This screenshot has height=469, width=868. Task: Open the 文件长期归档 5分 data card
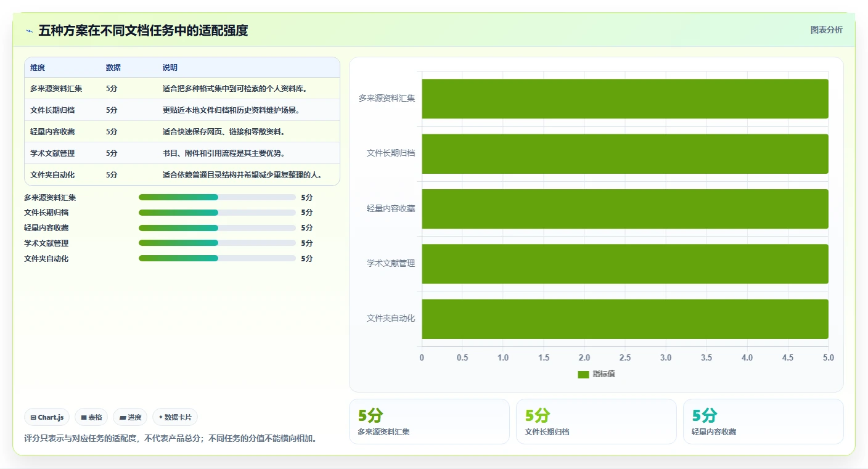(596, 422)
